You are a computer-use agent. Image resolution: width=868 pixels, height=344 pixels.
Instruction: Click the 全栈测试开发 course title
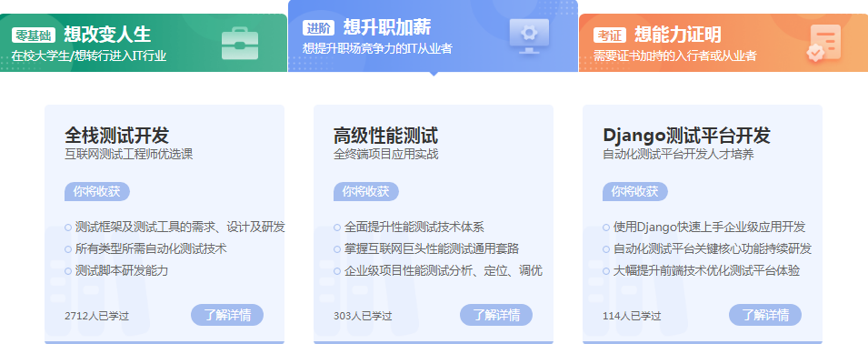coord(117,136)
